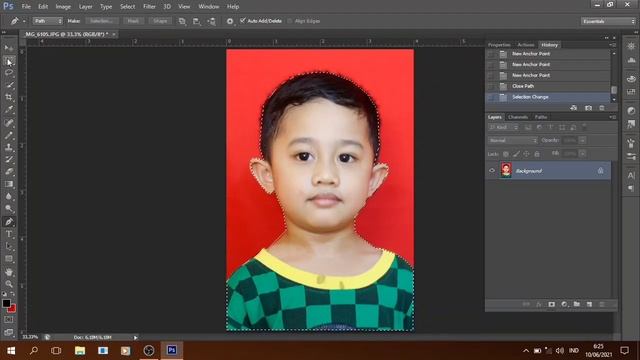Select the Dodge tool

[x=9, y=209]
